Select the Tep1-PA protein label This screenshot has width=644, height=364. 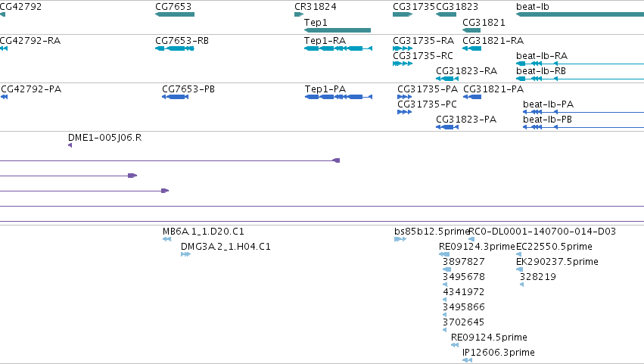325,89
